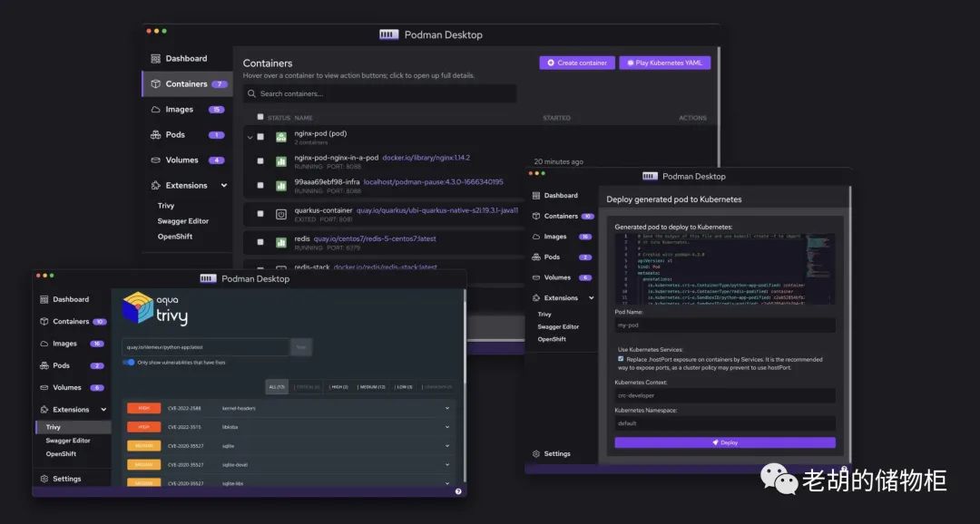Open Dashboard icon in the Trivy window sidebar

pos(44,300)
